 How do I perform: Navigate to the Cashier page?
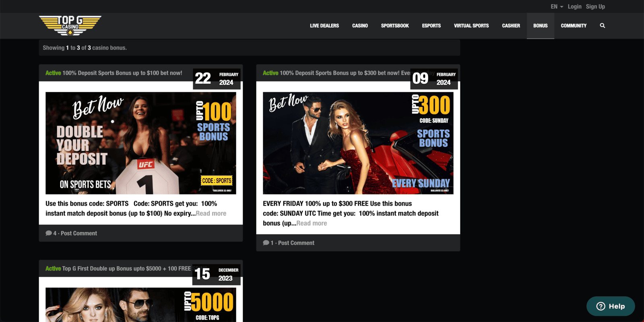click(511, 26)
